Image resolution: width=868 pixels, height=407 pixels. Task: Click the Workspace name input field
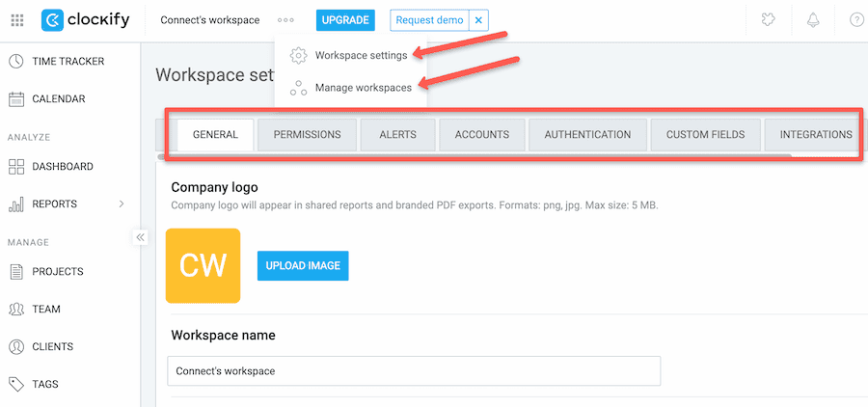point(414,371)
